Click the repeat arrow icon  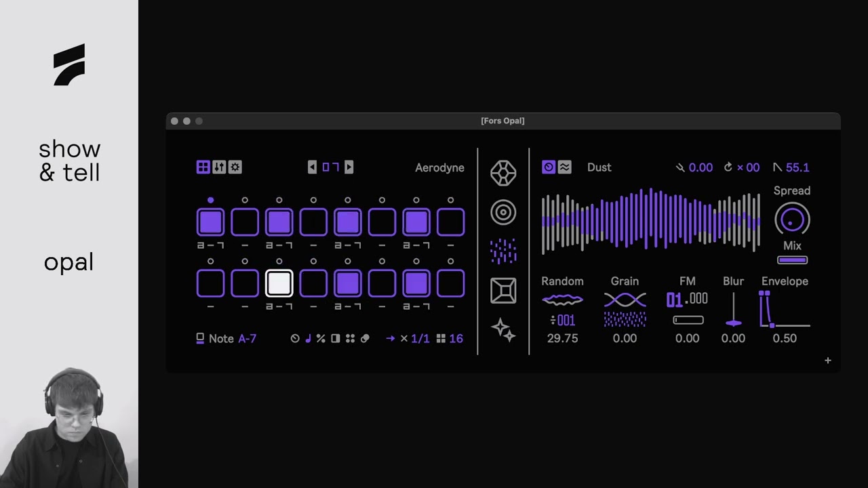point(728,167)
